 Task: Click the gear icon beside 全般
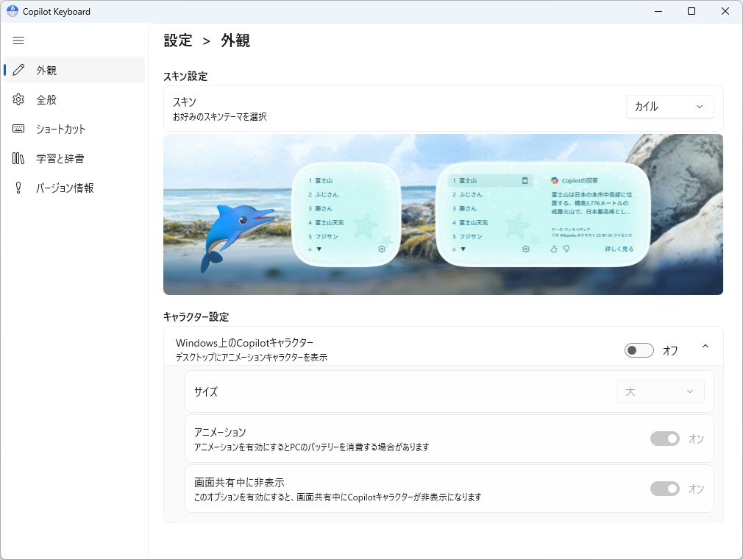coord(18,99)
